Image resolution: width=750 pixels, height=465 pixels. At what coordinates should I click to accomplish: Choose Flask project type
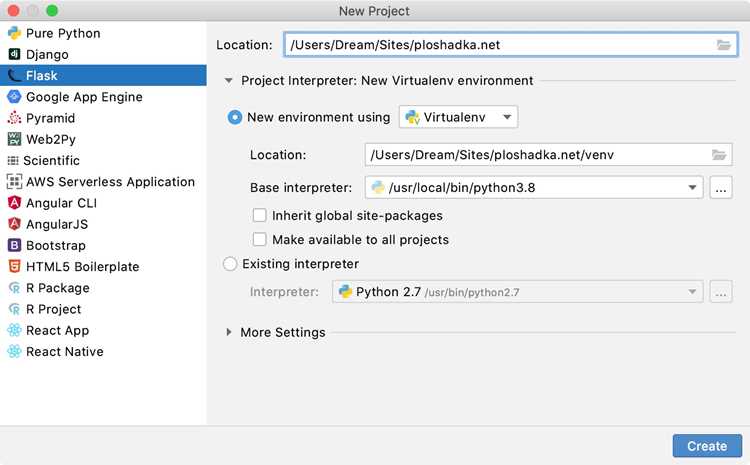(x=103, y=75)
